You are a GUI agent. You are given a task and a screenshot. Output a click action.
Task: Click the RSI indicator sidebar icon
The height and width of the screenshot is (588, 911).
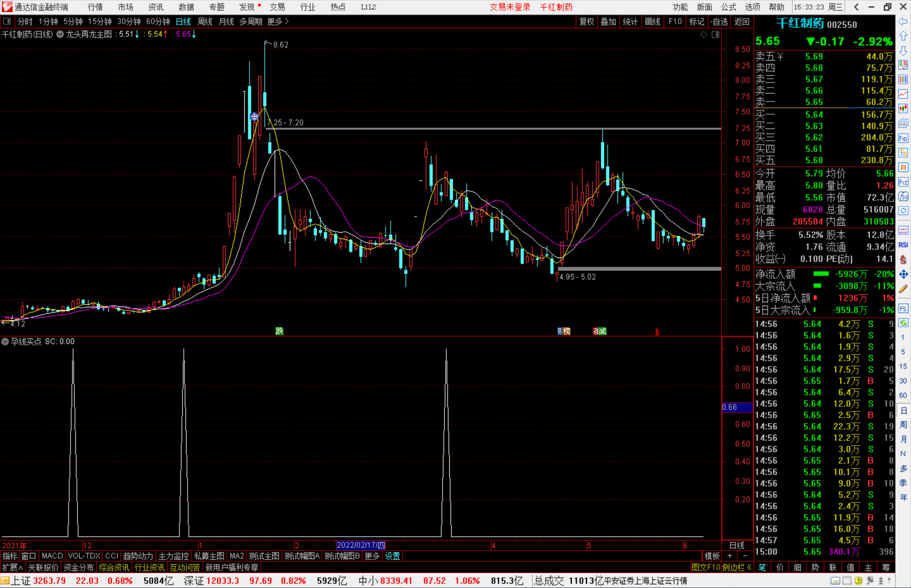(x=903, y=245)
